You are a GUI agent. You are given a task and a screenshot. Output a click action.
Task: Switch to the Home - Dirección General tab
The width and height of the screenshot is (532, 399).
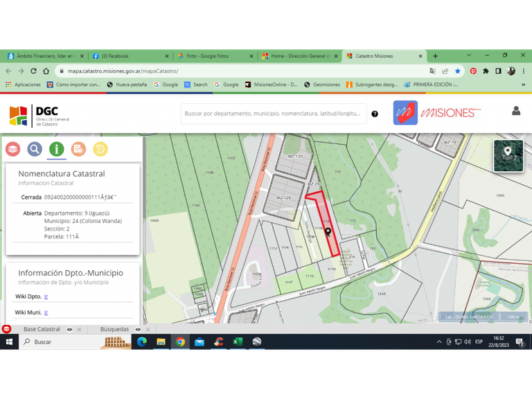[x=294, y=56]
